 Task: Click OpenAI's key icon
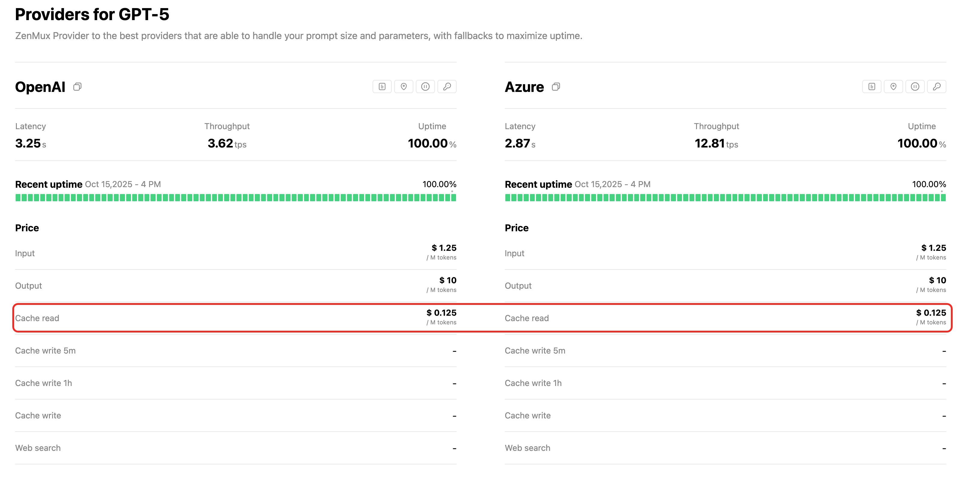(x=447, y=87)
